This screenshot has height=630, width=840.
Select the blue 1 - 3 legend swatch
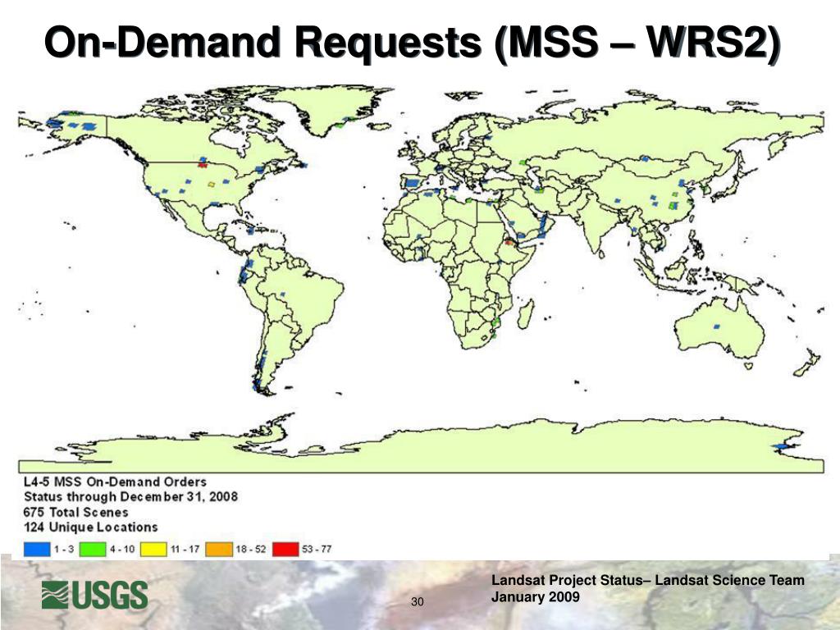(x=36, y=549)
